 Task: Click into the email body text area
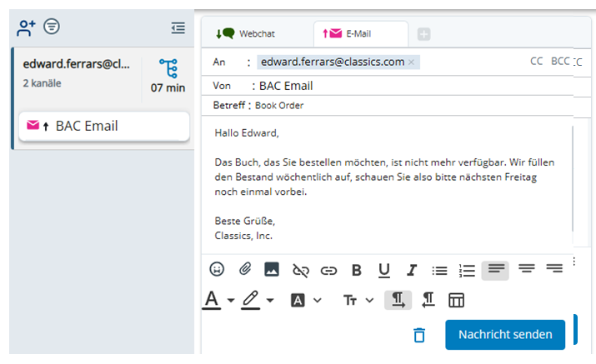tap(387, 184)
